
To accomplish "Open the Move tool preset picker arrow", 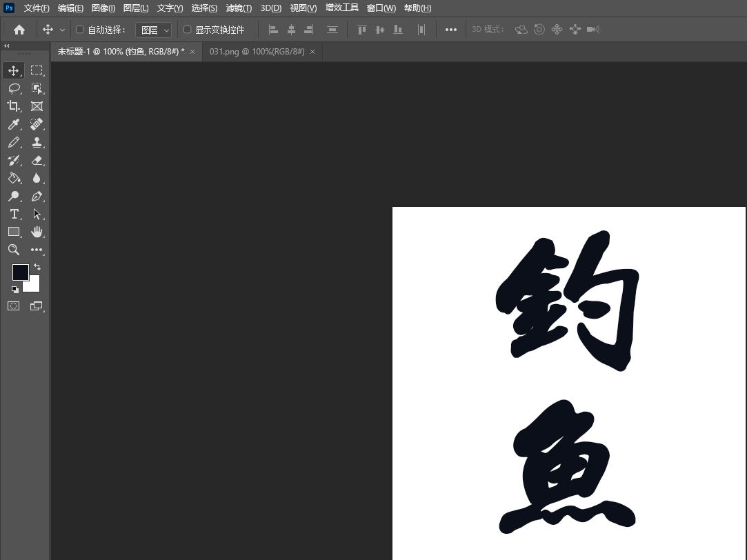I will [x=63, y=30].
